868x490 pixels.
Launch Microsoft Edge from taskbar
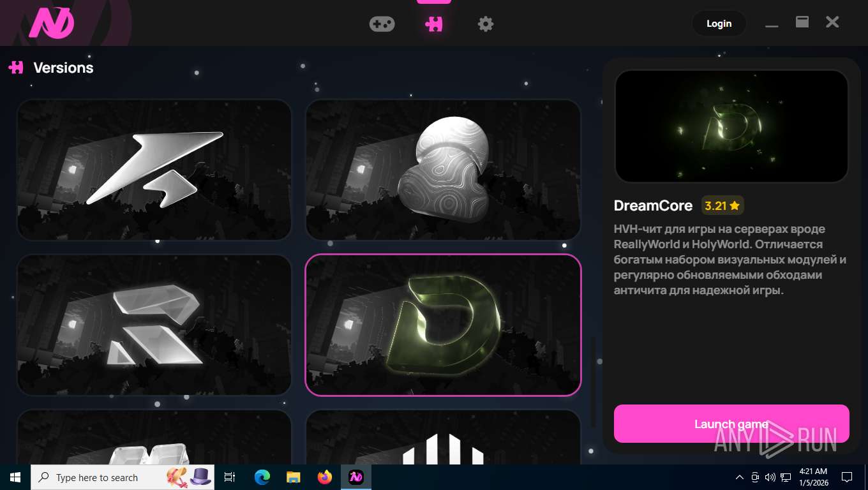click(262, 477)
